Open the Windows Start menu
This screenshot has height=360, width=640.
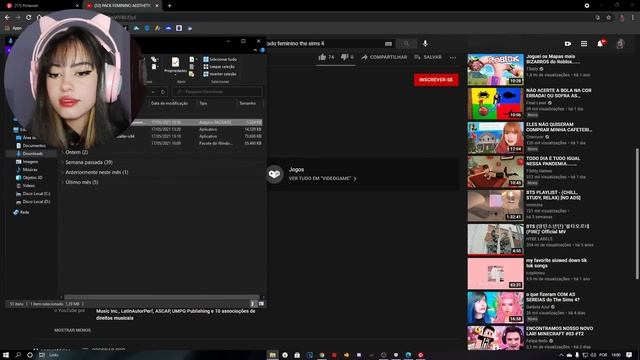point(6,355)
